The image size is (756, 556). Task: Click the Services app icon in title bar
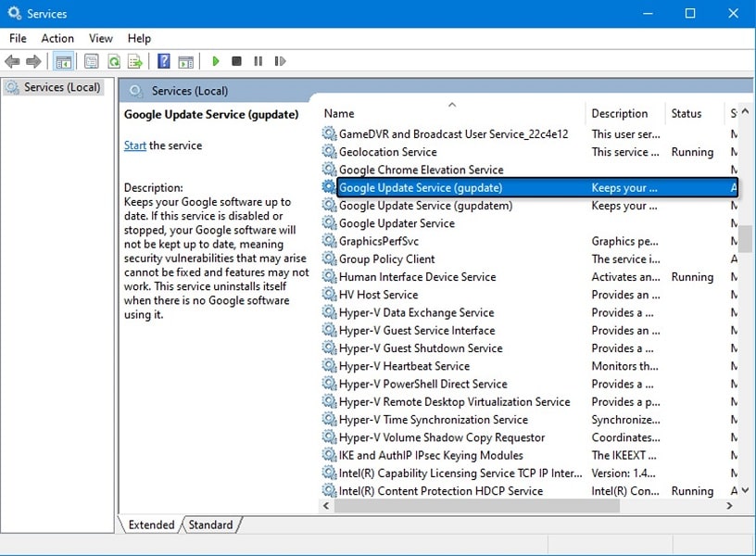(15, 13)
